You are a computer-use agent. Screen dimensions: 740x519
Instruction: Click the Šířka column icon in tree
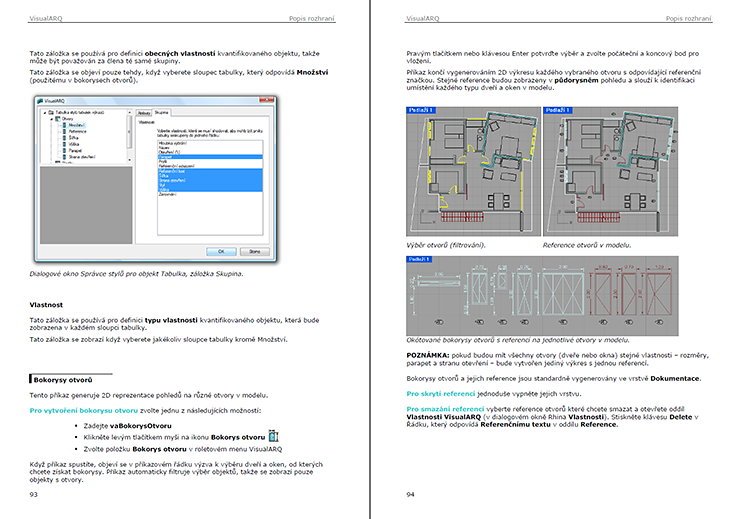tap(65, 137)
